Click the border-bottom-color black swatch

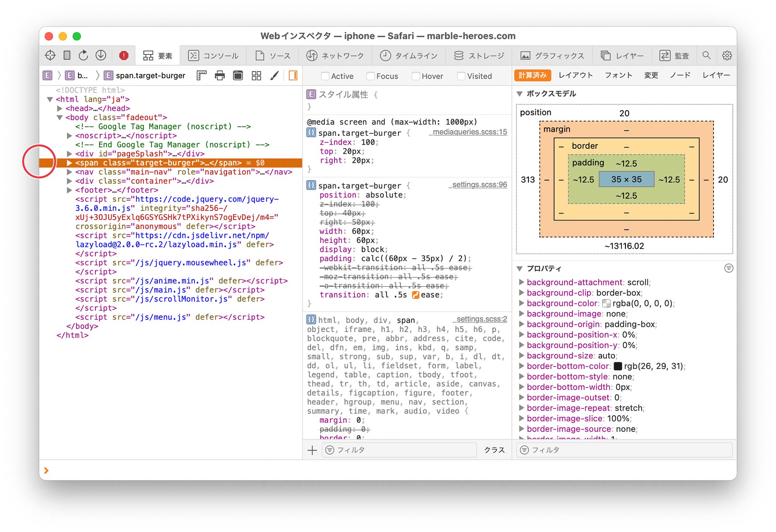[618, 366]
